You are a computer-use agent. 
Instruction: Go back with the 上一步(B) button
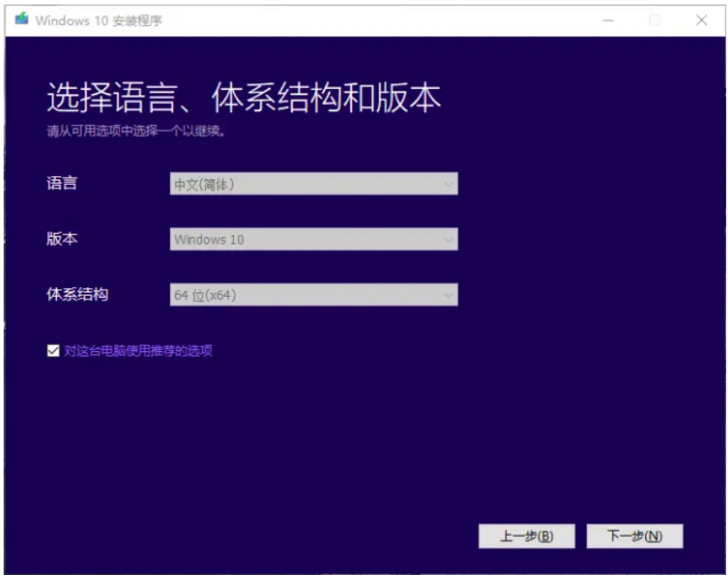[526, 536]
